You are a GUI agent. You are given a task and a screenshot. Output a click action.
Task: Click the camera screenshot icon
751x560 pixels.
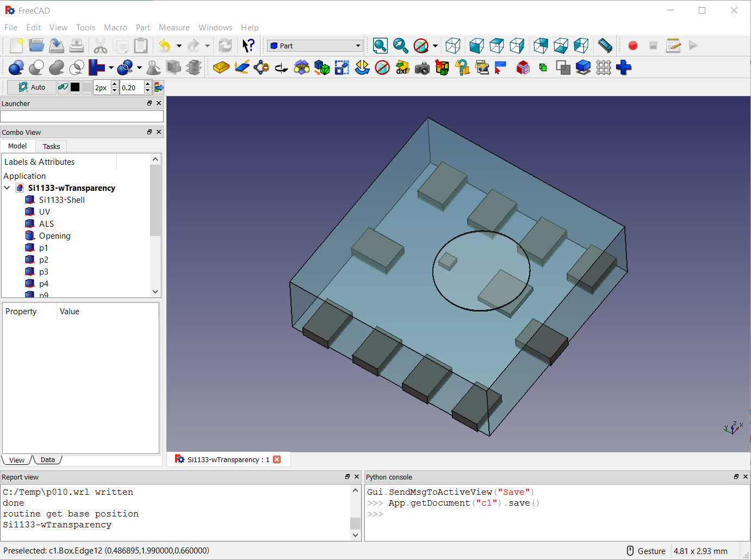click(422, 68)
